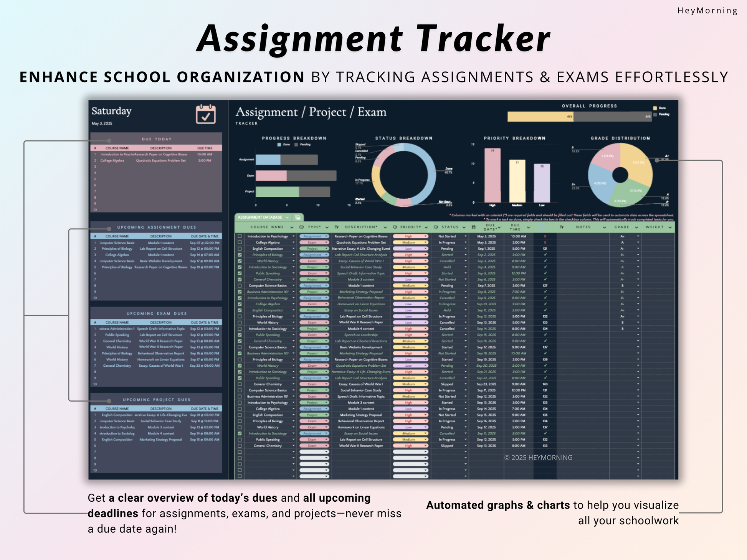Select the May 3, 2025 date text
Viewport: 747px width, 560px height.
pos(102,124)
